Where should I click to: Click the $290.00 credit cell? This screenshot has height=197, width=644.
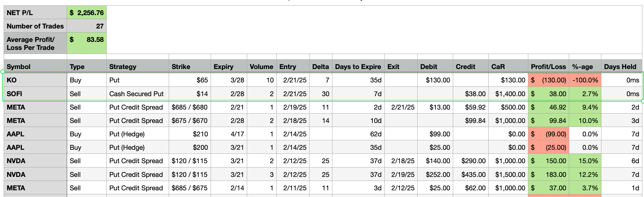[471, 161]
